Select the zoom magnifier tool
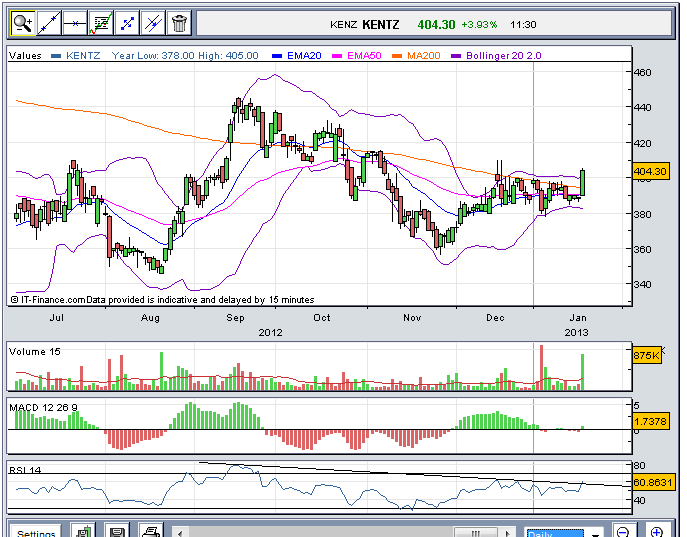 [21, 22]
